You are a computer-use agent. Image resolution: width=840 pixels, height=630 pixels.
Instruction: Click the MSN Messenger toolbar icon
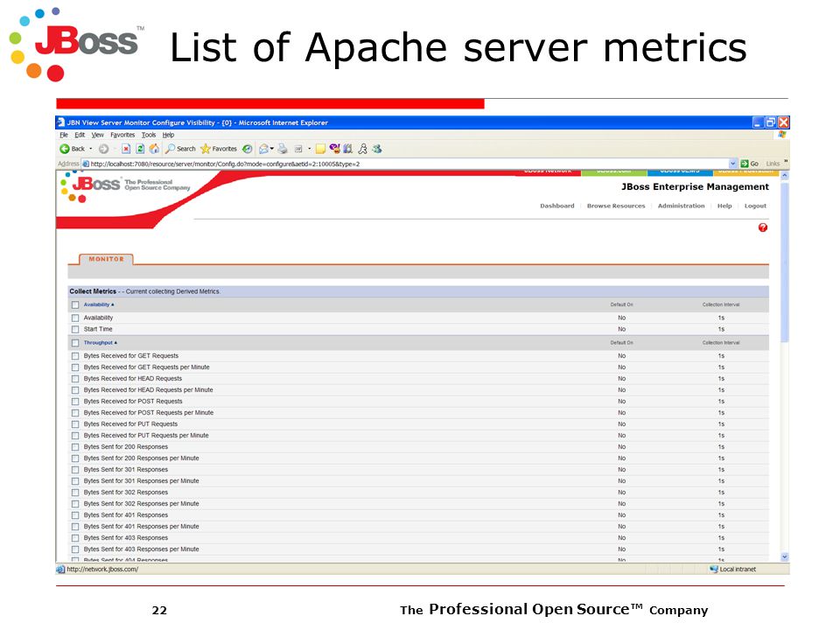(377, 149)
